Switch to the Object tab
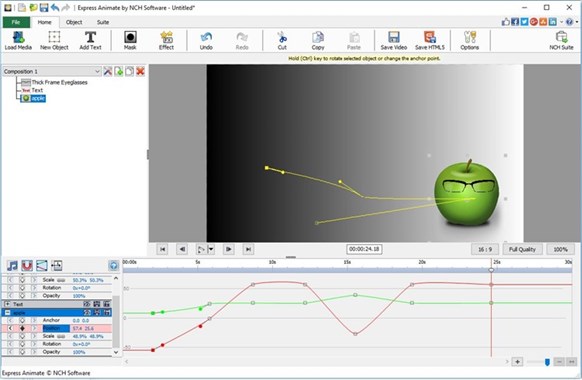 74,22
